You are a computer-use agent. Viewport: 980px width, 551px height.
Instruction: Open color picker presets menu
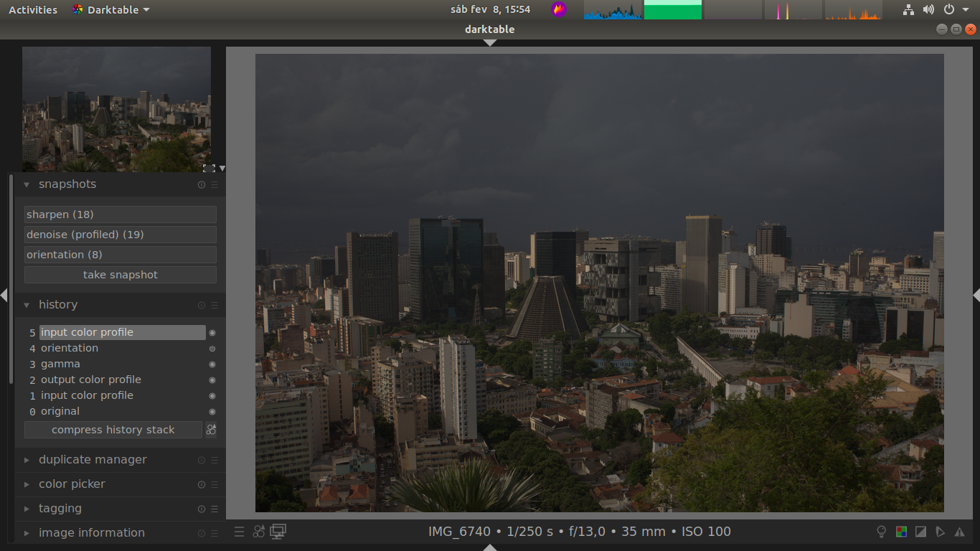(215, 484)
